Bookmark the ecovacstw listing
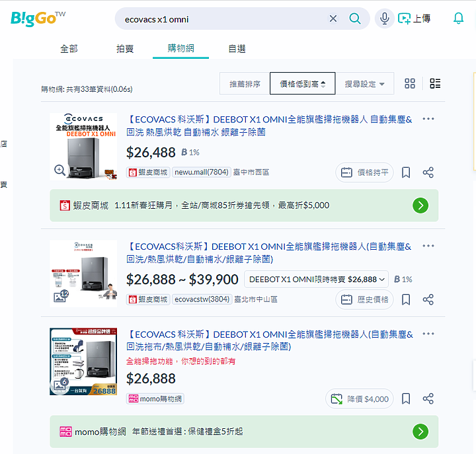 click(x=406, y=300)
